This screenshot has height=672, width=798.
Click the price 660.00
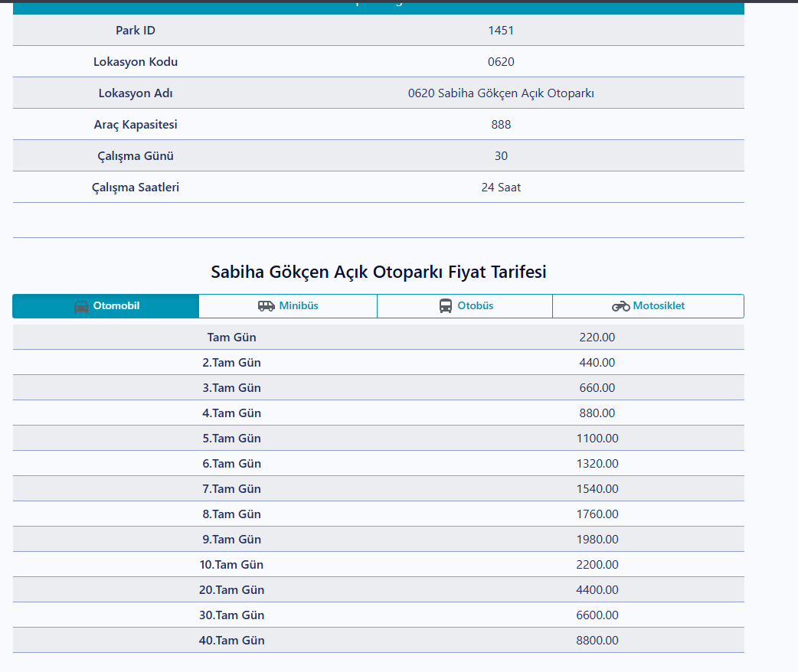597,388
